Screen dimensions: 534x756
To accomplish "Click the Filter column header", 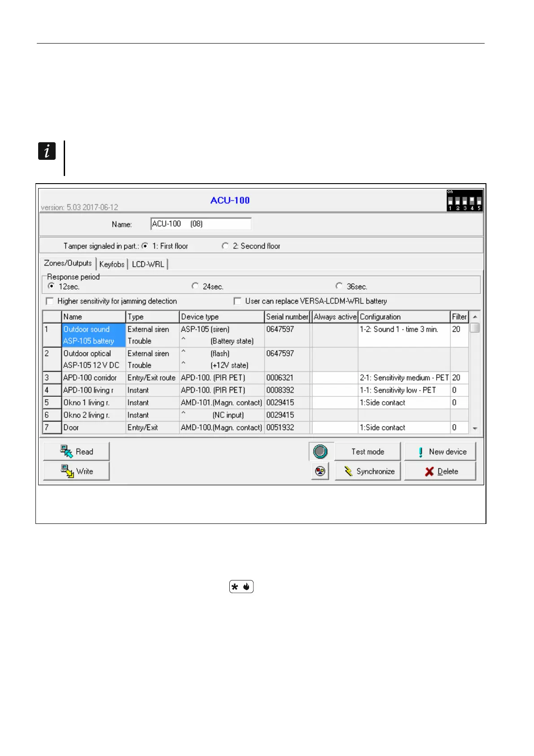I will point(460,317).
